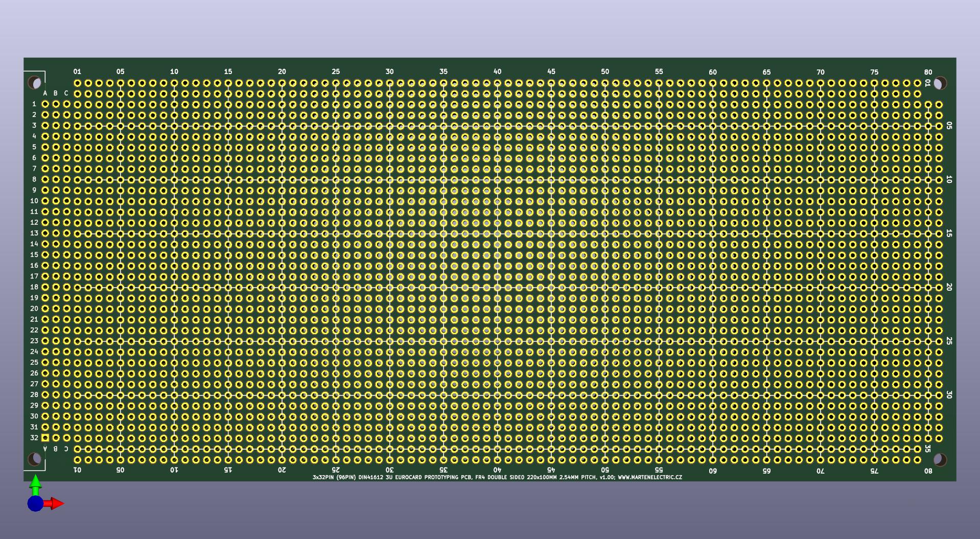Click the upright '40' column label at top
Viewport: 980px width, 539px height.
497,72
